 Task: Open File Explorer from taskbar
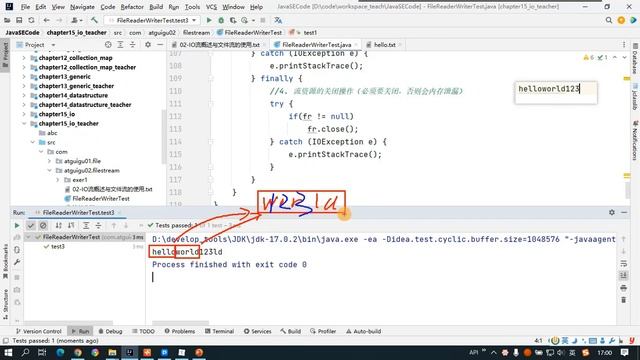[112, 352]
